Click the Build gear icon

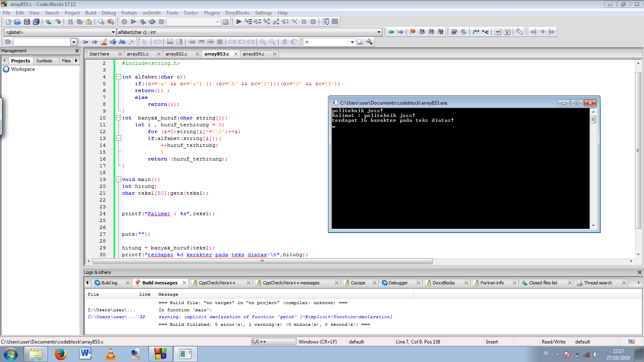pos(124,22)
